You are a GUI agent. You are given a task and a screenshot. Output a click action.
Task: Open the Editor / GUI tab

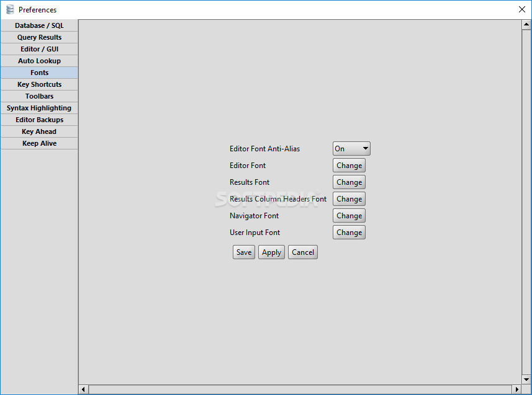(39, 49)
